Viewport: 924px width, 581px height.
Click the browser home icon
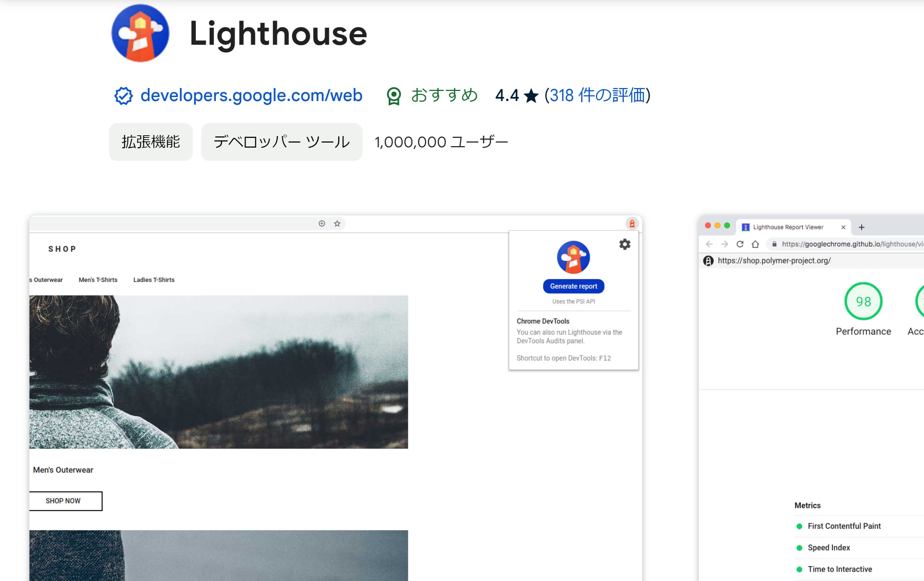(x=755, y=244)
